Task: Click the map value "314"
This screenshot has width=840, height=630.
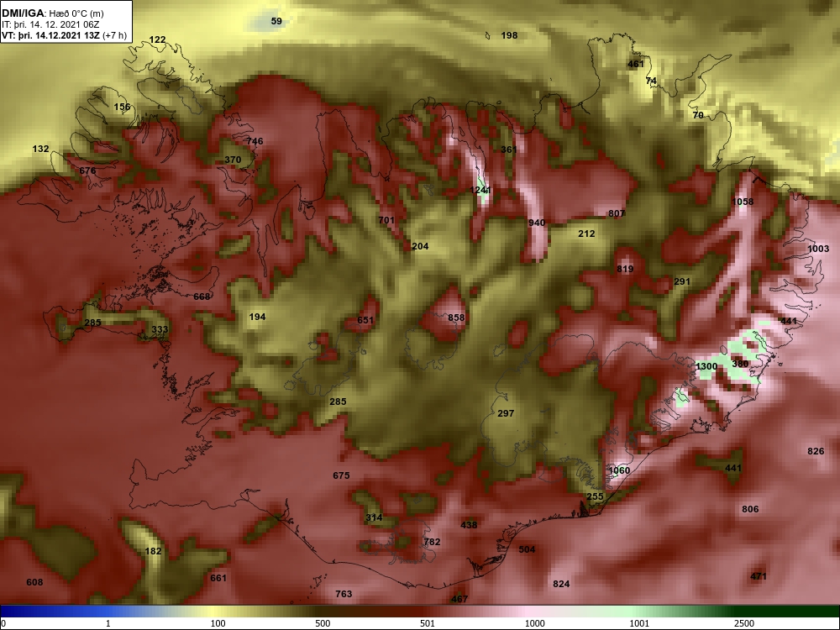Action: (374, 518)
